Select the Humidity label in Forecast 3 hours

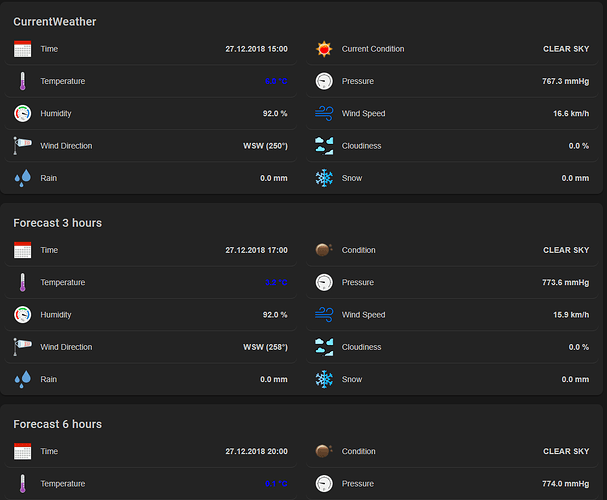point(56,315)
